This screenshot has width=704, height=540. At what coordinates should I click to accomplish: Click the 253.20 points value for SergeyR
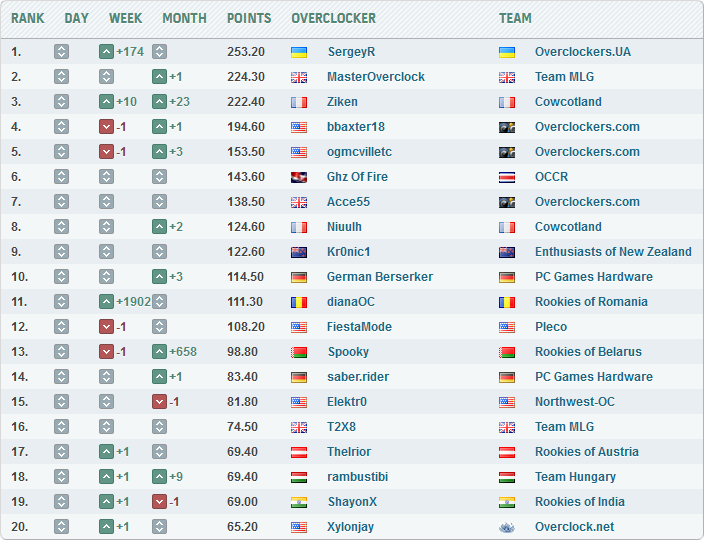coord(246,52)
